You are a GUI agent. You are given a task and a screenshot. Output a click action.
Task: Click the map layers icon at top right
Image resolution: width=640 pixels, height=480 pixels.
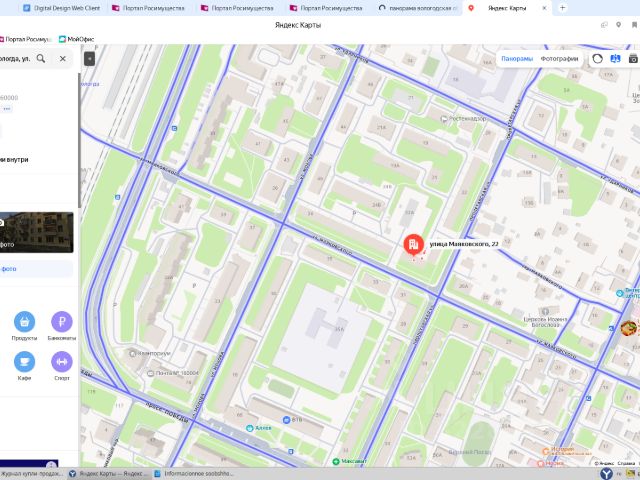click(x=633, y=58)
